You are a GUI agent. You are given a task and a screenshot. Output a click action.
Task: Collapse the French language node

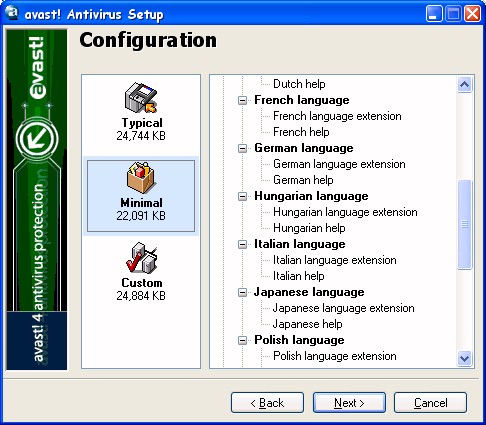(243, 100)
